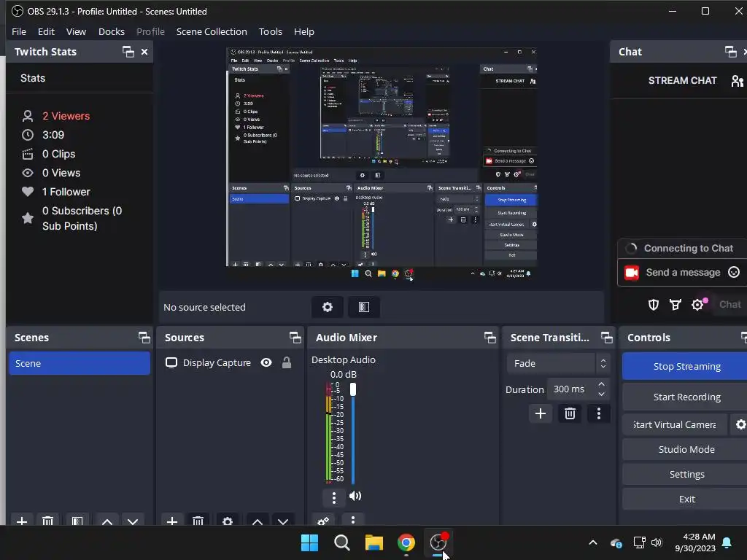Float the Scene Transitions dock
Screen dimensions: 747x560
[606, 338]
